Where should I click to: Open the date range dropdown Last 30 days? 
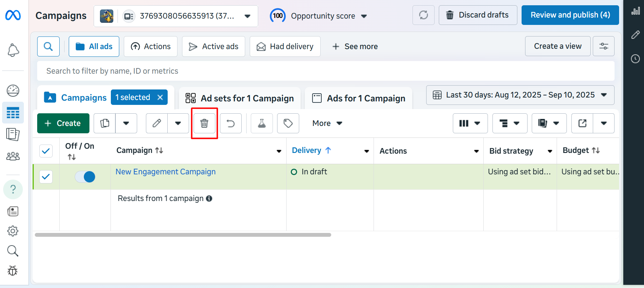pyautogui.click(x=520, y=95)
